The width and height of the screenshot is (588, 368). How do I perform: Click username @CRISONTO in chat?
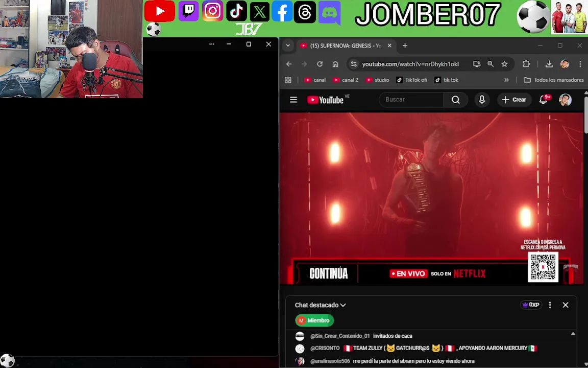pyautogui.click(x=325, y=348)
